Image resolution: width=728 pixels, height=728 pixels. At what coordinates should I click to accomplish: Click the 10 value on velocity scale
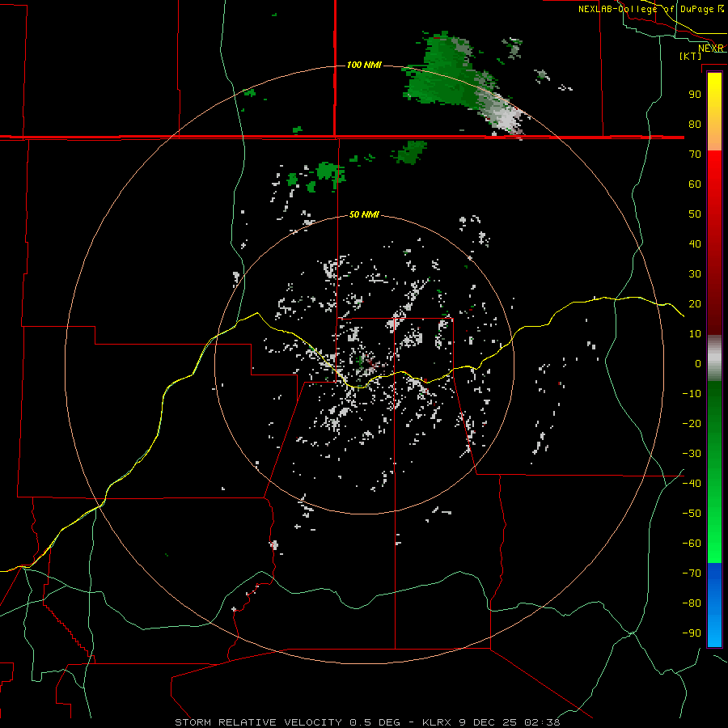point(695,334)
